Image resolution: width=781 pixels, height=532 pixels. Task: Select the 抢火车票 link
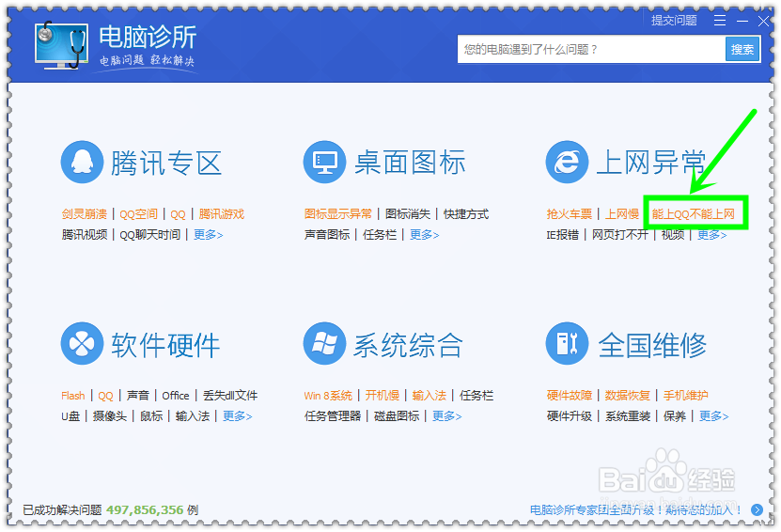pyautogui.click(x=570, y=213)
